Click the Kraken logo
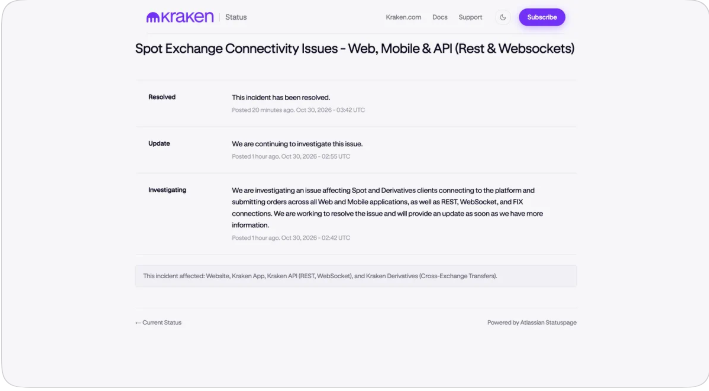 pyautogui.click(x=180, y=17)
